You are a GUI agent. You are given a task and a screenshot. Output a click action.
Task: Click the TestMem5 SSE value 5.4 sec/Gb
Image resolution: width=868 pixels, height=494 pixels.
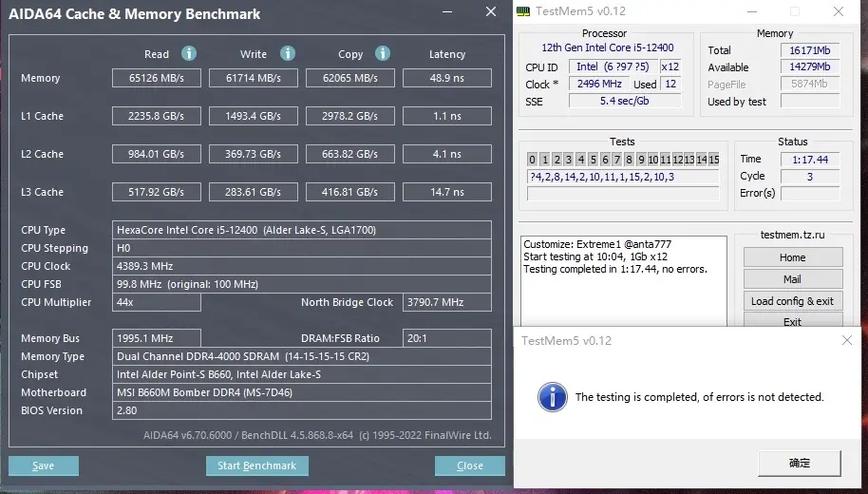pyautogui.click(x=624, y=101)
